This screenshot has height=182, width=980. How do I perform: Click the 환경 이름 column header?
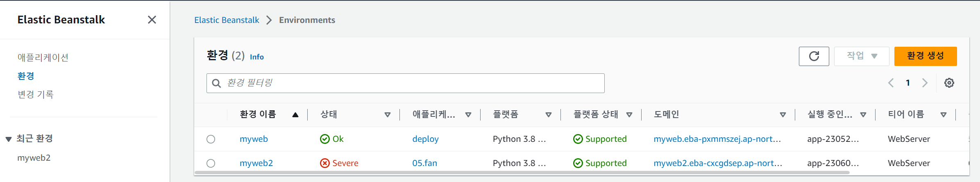(258, 114)
